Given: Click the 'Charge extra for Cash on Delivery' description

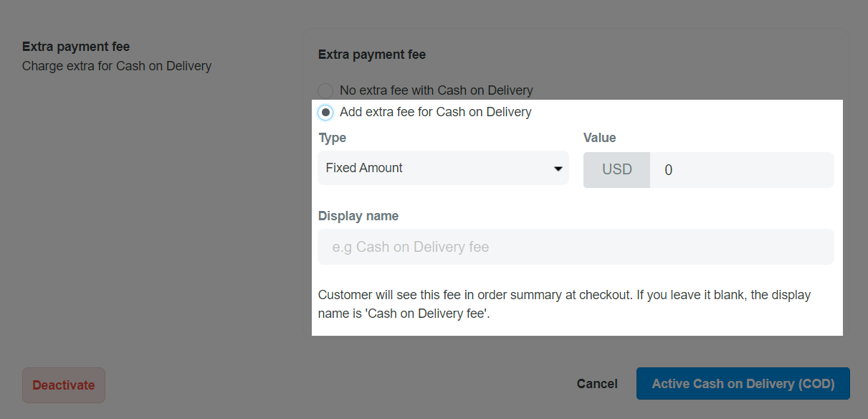Looking at the screenshot, I should (x=117, y=66).
